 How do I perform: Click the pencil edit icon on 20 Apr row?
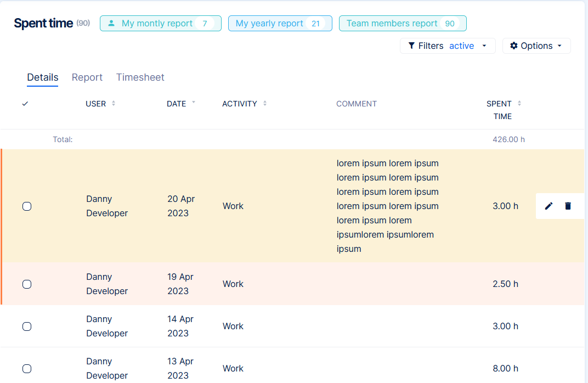click(549, 206)
